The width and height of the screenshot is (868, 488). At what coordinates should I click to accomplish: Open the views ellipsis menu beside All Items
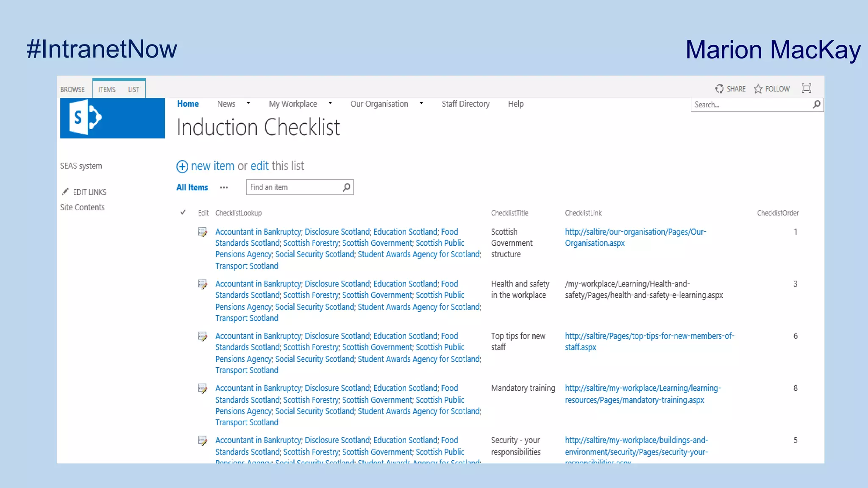224,187
